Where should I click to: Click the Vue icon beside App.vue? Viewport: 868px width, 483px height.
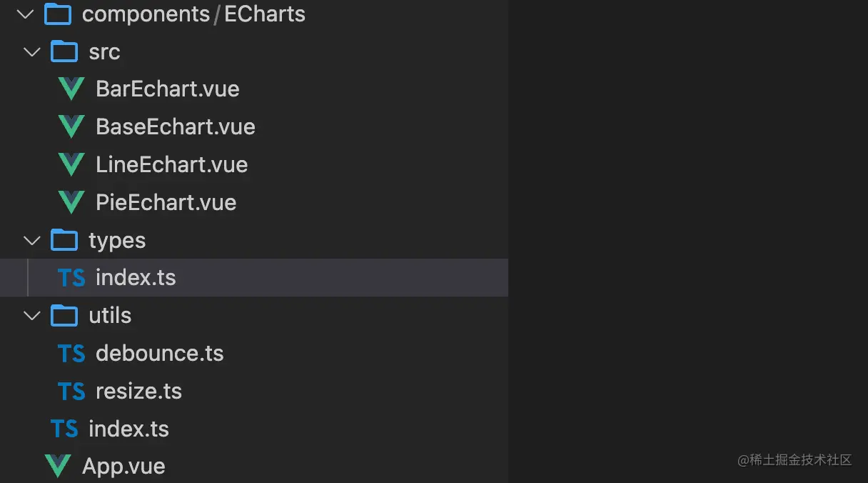tap(57, 467)
